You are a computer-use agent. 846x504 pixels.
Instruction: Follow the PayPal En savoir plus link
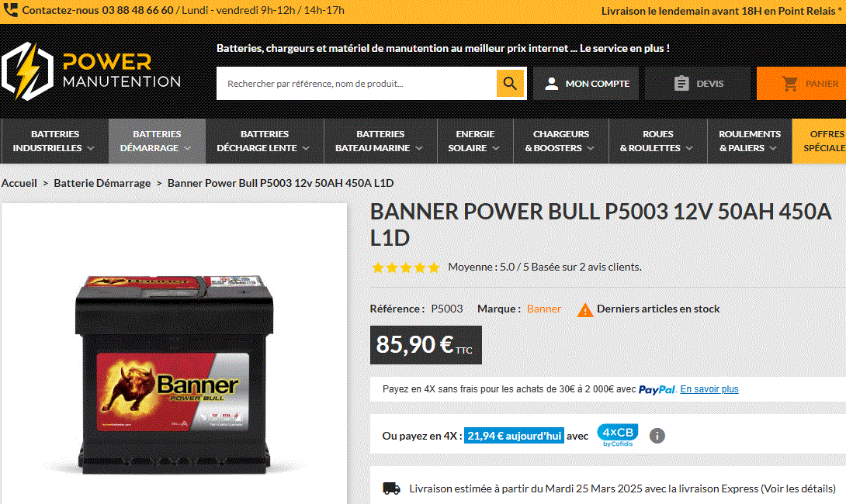coord(709,389)
